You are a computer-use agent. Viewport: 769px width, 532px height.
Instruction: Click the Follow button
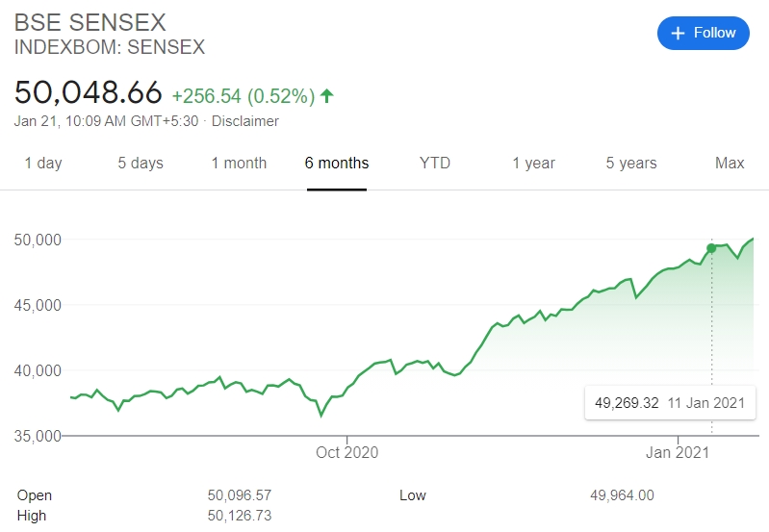(x=703, y=33)
